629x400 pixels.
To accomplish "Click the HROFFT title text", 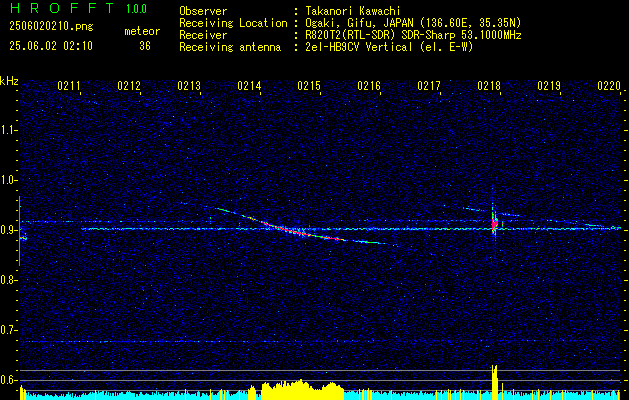I will [61, 8].
